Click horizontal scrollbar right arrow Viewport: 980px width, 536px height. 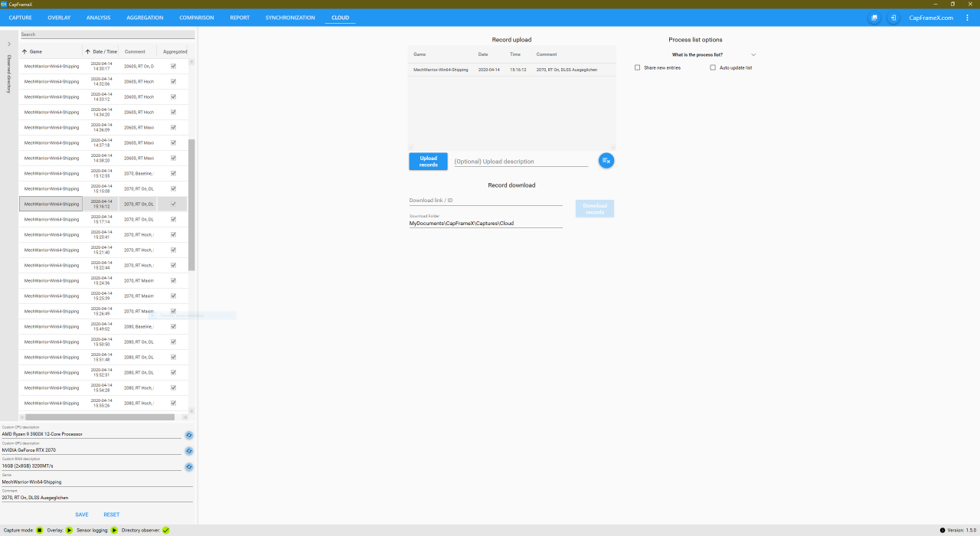click(x=185, y=417)
